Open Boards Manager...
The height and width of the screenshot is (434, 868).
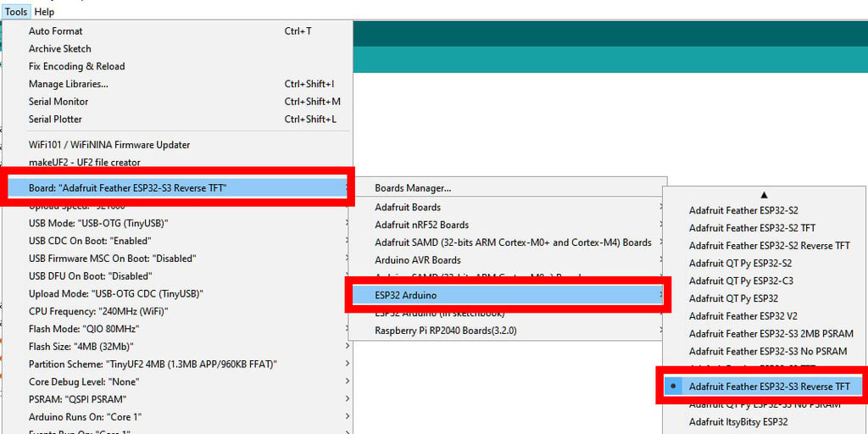point(507,188)
